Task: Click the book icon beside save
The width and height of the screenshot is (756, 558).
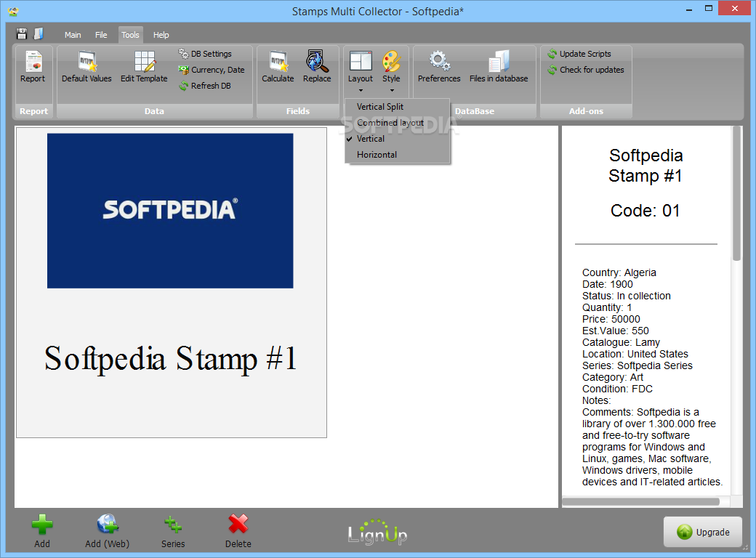Action: tap(39, 33)
